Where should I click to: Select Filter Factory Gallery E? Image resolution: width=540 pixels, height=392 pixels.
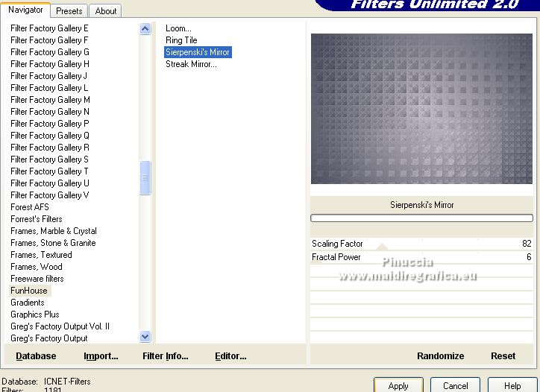tap(49, 28)
